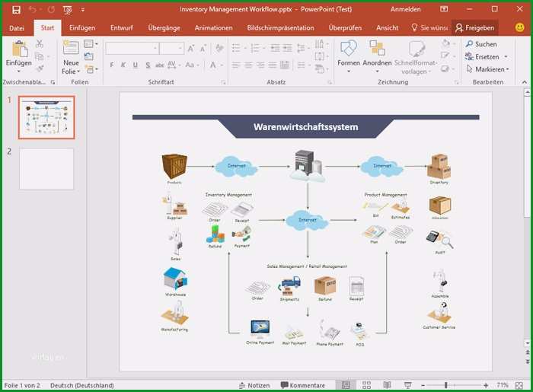Screen dimensions: 533x392
Task: Open the slide Layout dropdown
Action: point(91,44)
